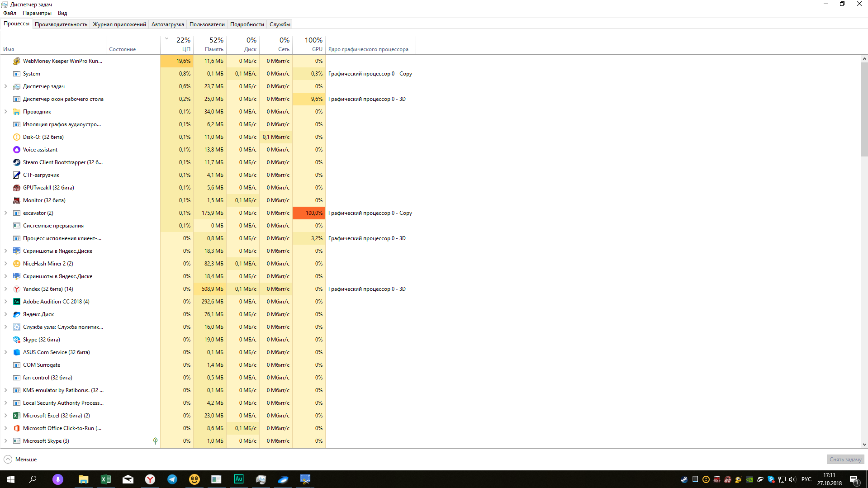
Task: Open the Журнал приложений tab
Action: click(119, 24)
